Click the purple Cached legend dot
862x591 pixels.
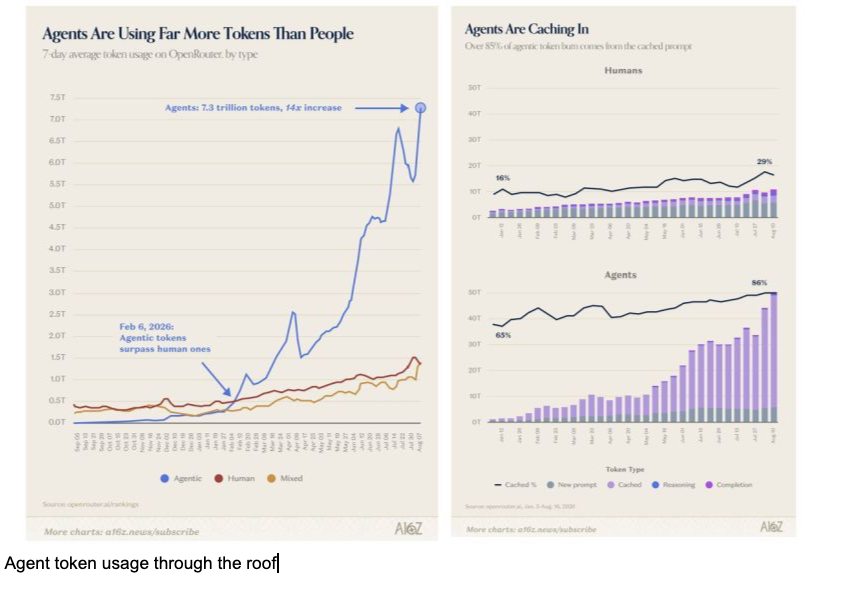click(x=611, y=485)
